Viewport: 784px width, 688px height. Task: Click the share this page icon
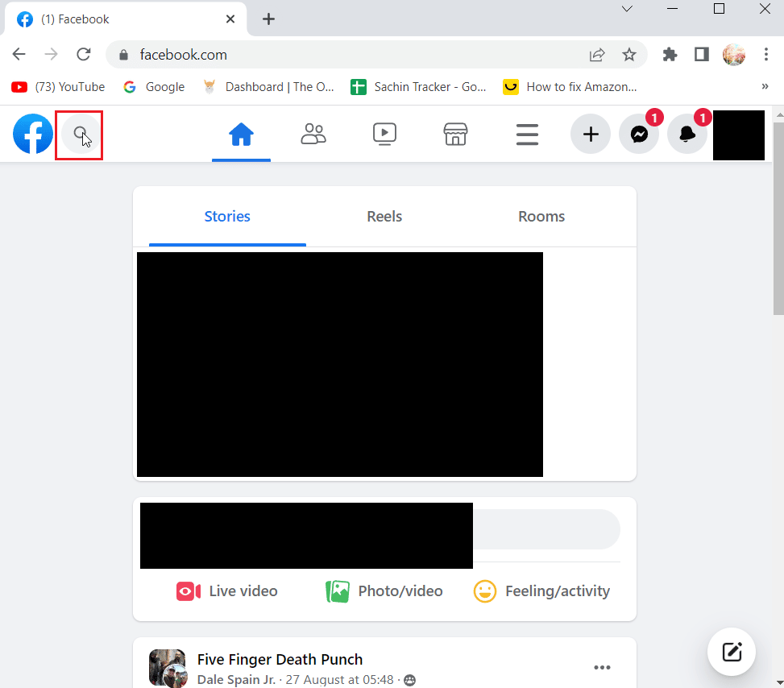[x=597, y=55]
